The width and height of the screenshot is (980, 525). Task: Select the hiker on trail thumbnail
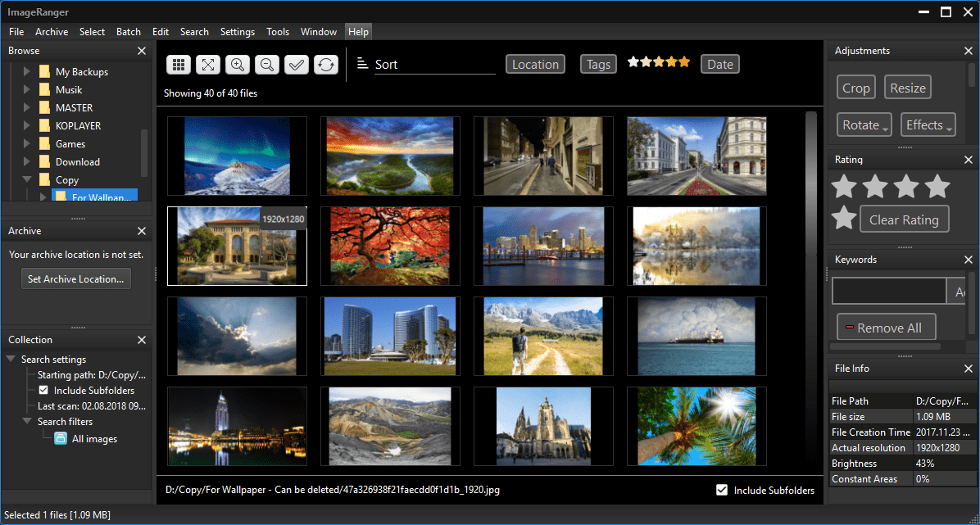click(x=543, y=337)
